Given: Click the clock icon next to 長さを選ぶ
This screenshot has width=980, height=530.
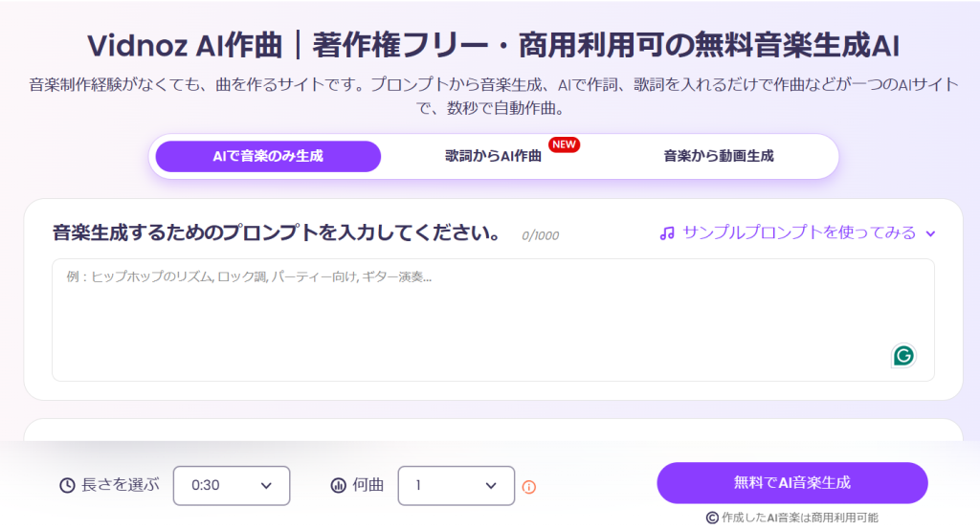Looking at the screenshot, I should click(x=68, y=486).
